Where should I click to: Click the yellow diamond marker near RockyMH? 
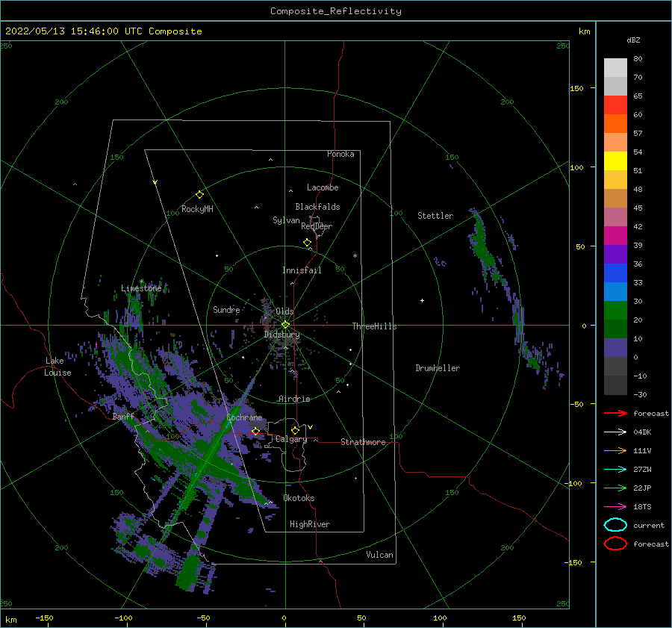pyautogui.click(x=199, y=195)
